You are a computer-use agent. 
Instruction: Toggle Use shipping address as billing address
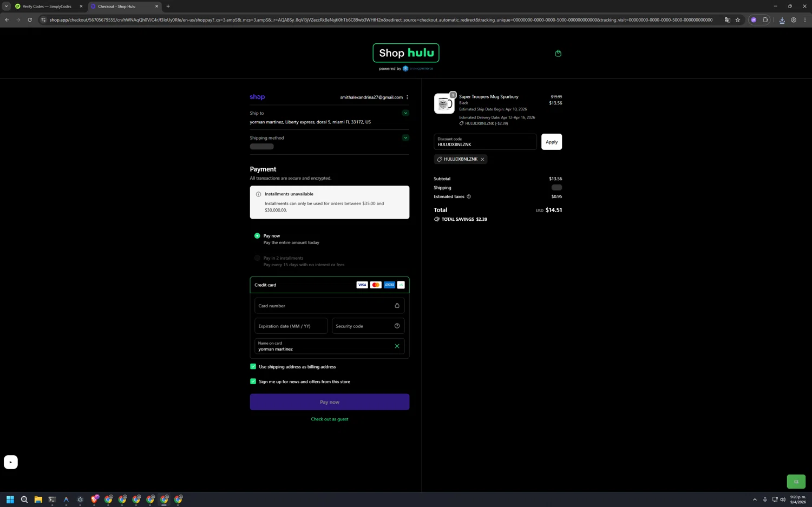pyautogui.click(x=253, y=367)
